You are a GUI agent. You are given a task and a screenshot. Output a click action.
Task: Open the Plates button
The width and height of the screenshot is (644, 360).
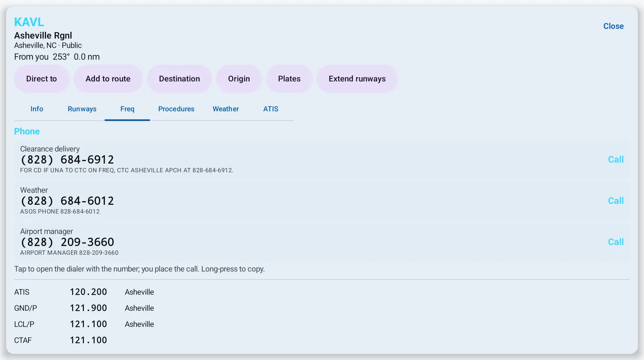(289, 79)
